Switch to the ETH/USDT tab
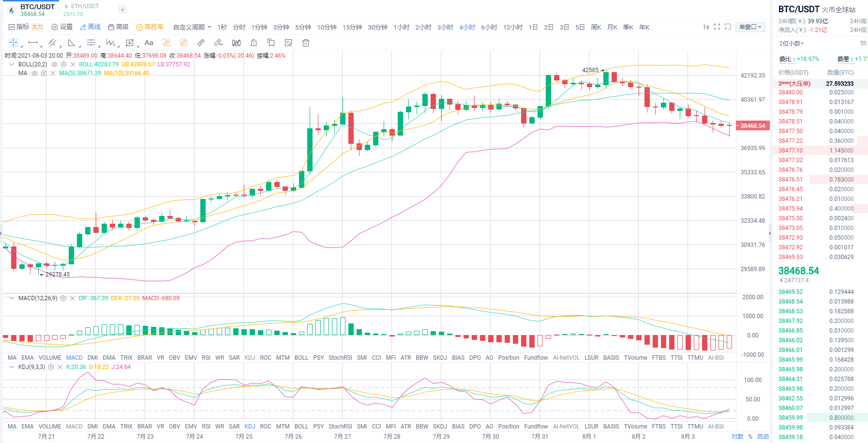868x443 pixels. pos(81,10)
